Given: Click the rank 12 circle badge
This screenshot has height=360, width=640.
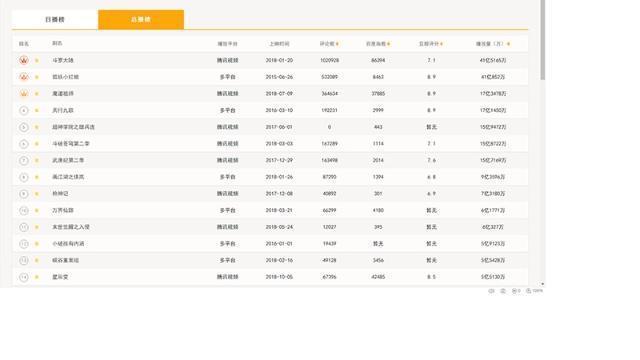Looking at the screenshot, I should [x=24, y=244].
